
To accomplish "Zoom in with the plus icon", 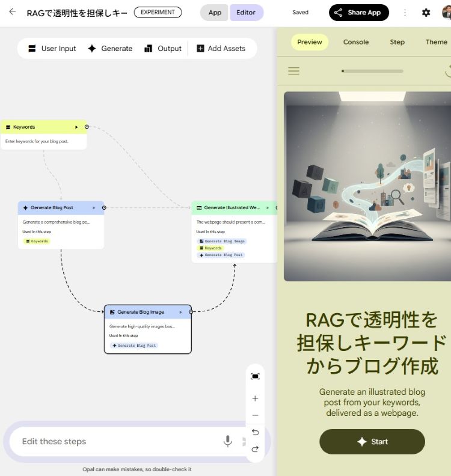I will pos(255,398).
